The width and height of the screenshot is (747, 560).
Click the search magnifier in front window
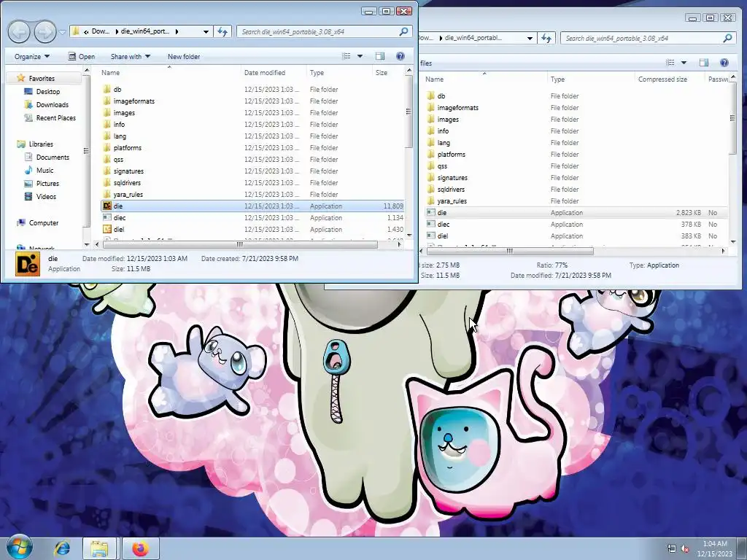(403, 31)
